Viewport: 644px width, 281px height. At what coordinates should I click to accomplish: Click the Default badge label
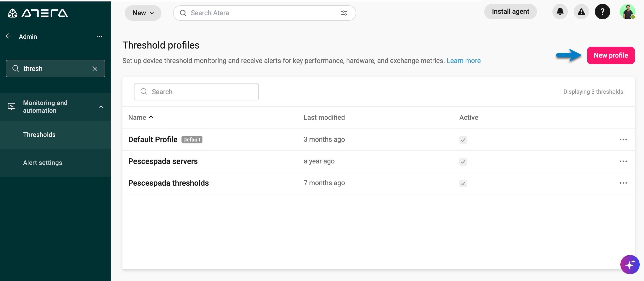pos(192,140)
